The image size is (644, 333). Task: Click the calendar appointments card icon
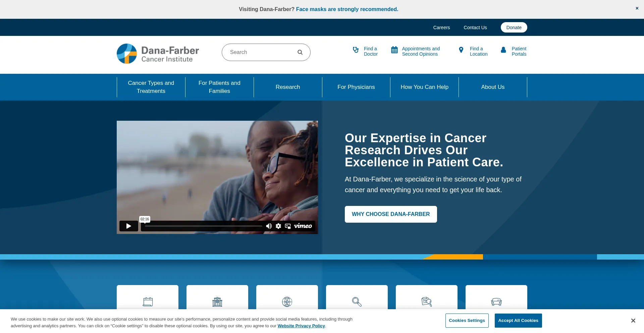point(148,302)
